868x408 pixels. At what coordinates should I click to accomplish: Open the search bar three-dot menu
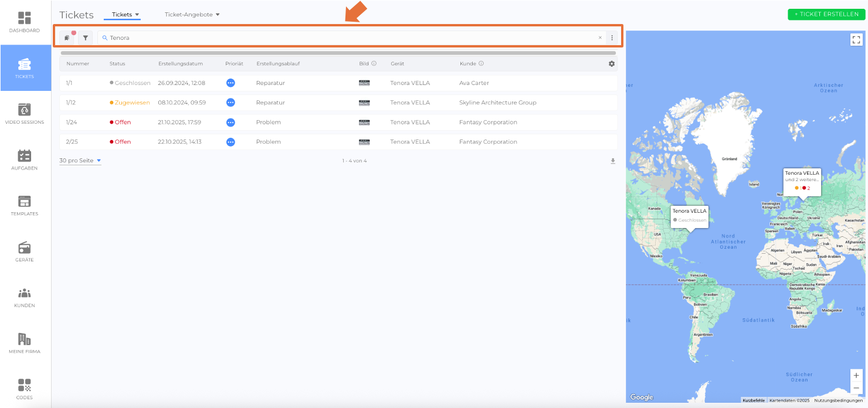[612, 38]
